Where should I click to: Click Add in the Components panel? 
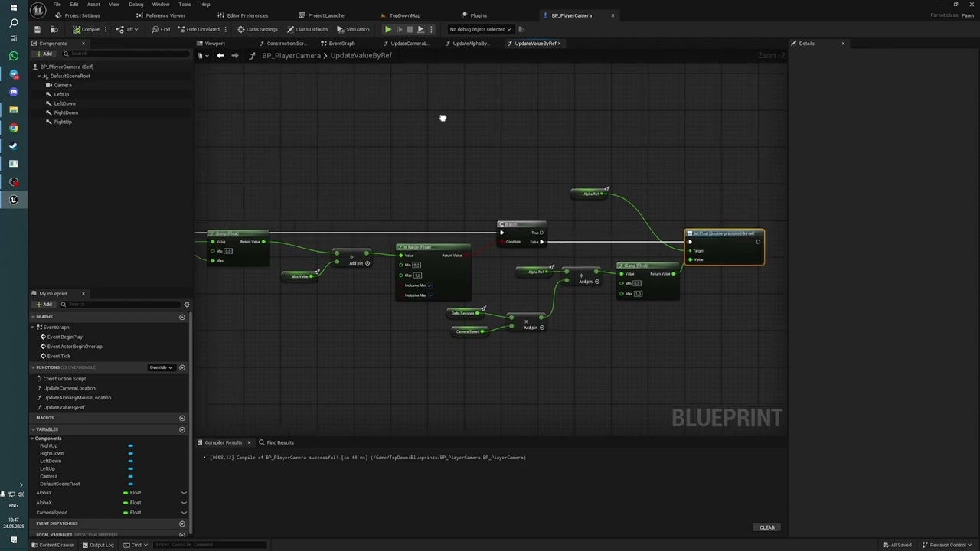pos(44,54)
